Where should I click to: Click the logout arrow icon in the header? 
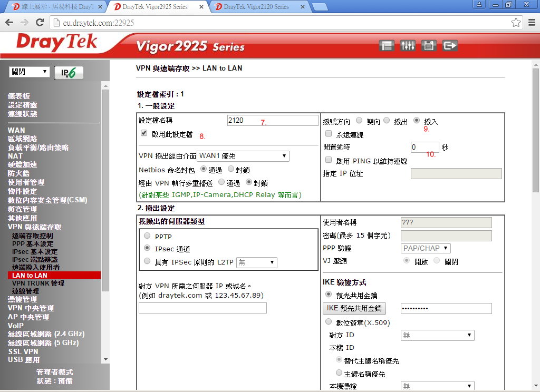click(450, 45)
